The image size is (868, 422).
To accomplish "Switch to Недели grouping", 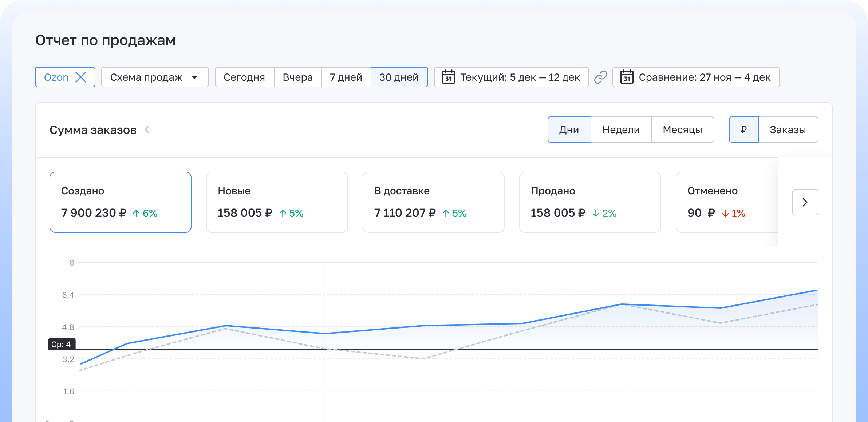I will [x=621, y=130].
